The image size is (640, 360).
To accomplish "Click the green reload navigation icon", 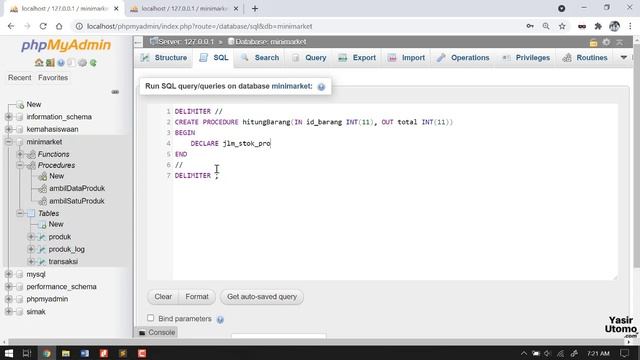I will (x=93, y=63).
